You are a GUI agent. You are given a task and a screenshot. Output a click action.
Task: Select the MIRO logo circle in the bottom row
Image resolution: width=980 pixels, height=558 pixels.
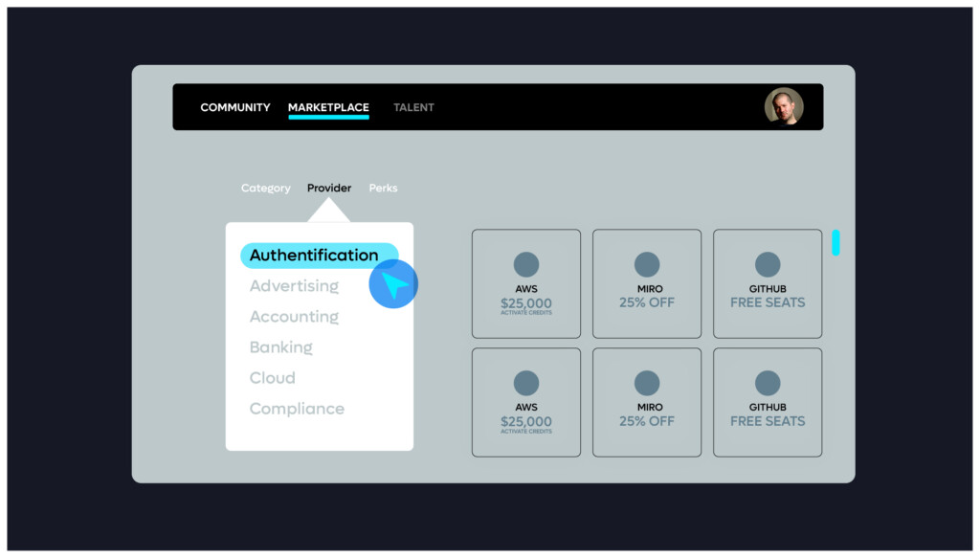647,384
